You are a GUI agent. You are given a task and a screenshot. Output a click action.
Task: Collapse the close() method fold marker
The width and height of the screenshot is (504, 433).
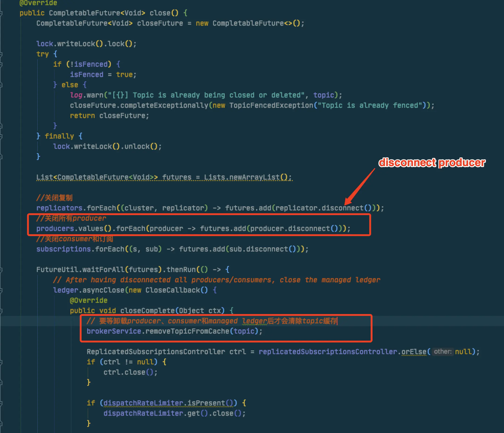pyautogui.click(x=1, y=13)
